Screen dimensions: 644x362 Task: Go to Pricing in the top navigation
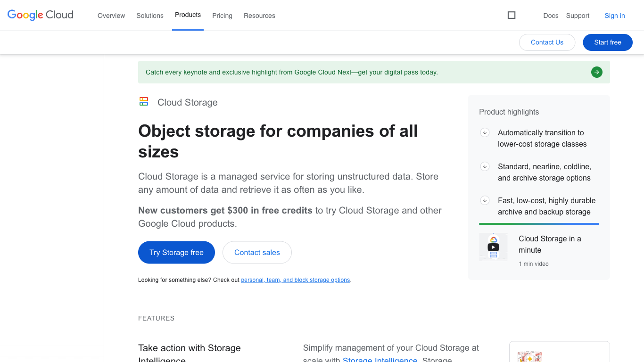point(222,16)
